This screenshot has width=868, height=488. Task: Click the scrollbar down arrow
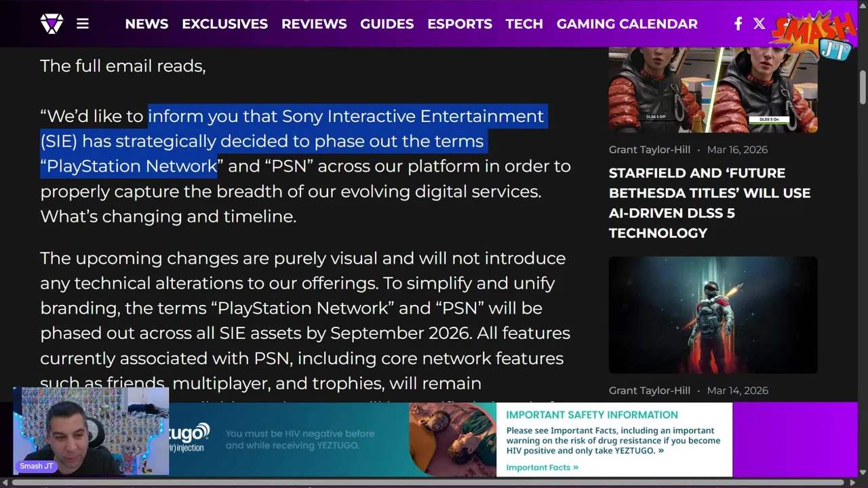tap(863, 472)
